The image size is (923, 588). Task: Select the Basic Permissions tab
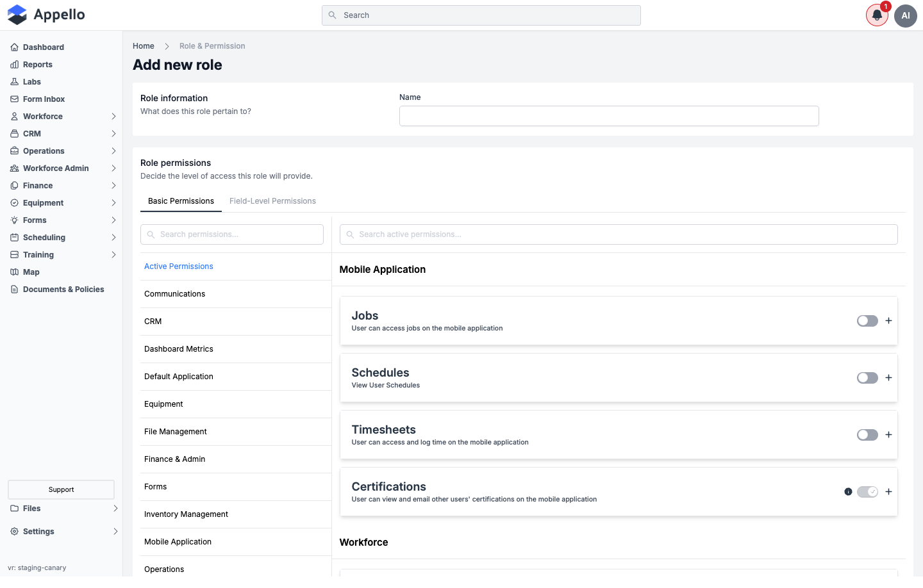point(181,201)
